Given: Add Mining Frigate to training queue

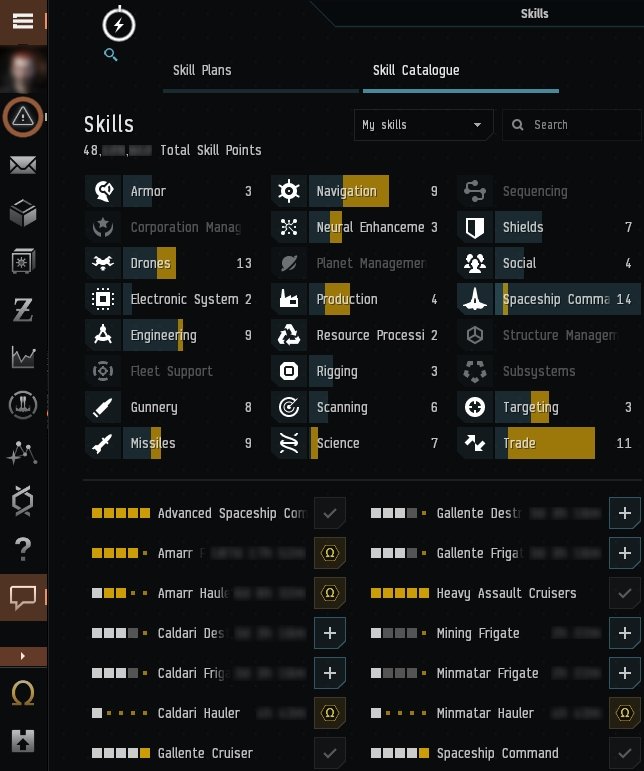Looking at the screenshot, I should point(624,633).
